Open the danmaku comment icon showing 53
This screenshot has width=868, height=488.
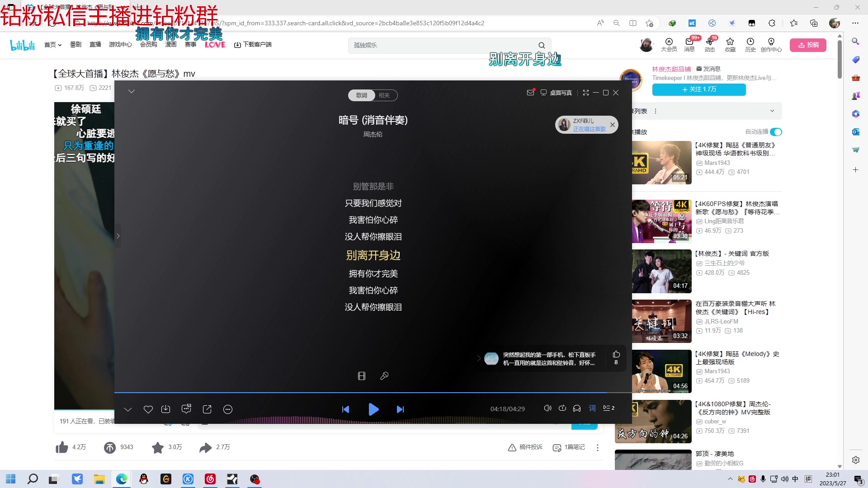tap(186, 409)
